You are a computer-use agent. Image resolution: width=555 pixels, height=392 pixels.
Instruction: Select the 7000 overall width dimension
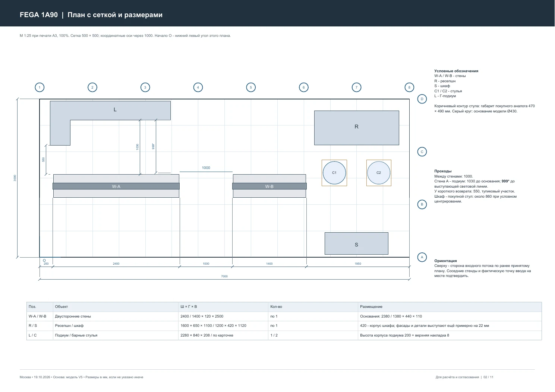(x=224, y=276)
